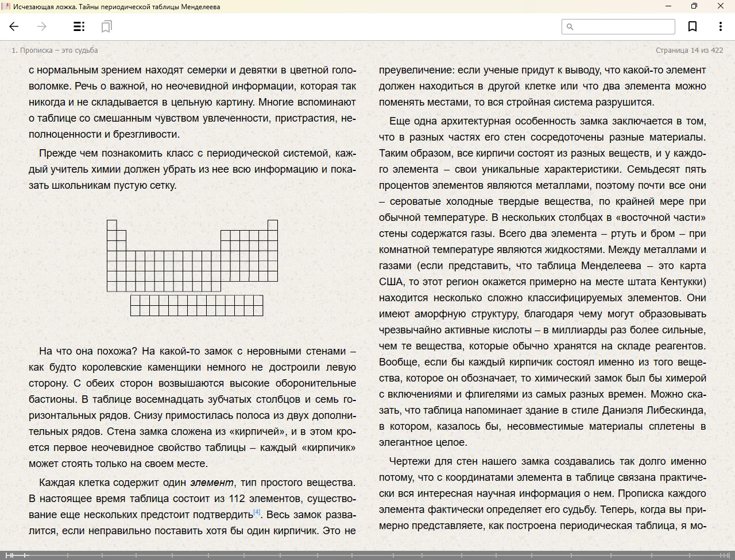Click the chapter title "1. Прописка – это судьба"
735x560 pixels.
click(x=55, y=50)
